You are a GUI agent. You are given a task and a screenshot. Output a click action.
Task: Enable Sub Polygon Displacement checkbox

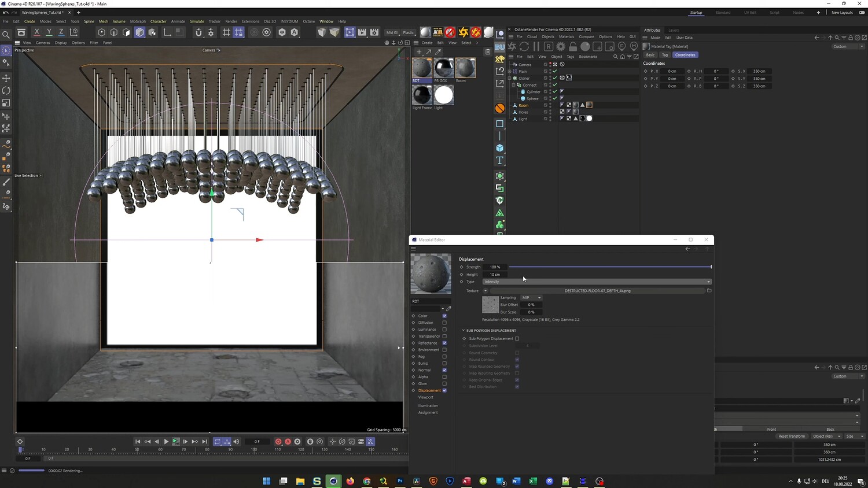click(x=517, y=339)
